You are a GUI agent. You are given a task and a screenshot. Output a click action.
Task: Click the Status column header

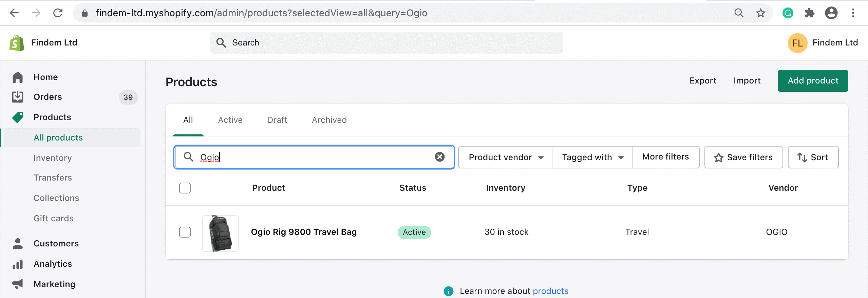[413, 188]
